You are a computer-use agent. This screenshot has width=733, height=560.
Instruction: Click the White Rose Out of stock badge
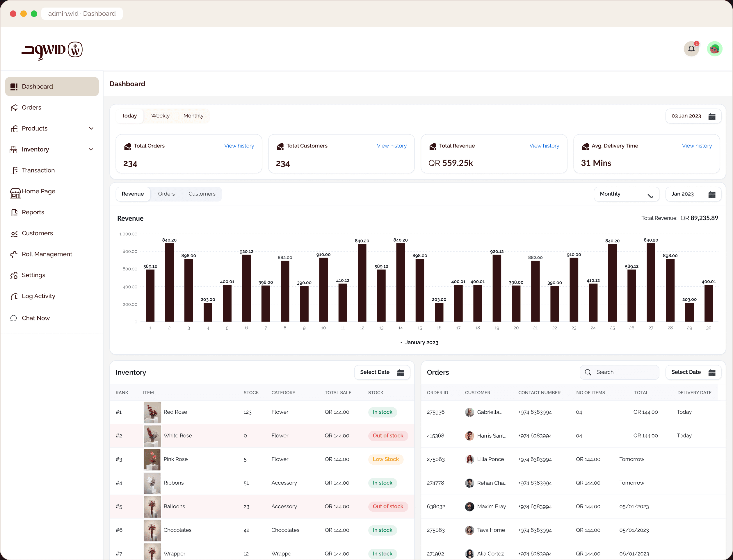(x=388, y=436)
